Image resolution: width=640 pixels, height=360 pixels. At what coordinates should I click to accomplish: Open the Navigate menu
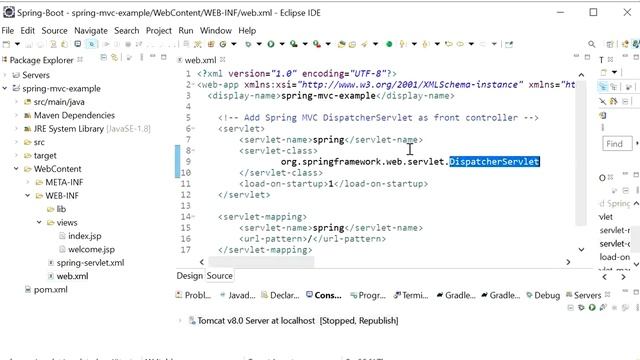(91, 31)
